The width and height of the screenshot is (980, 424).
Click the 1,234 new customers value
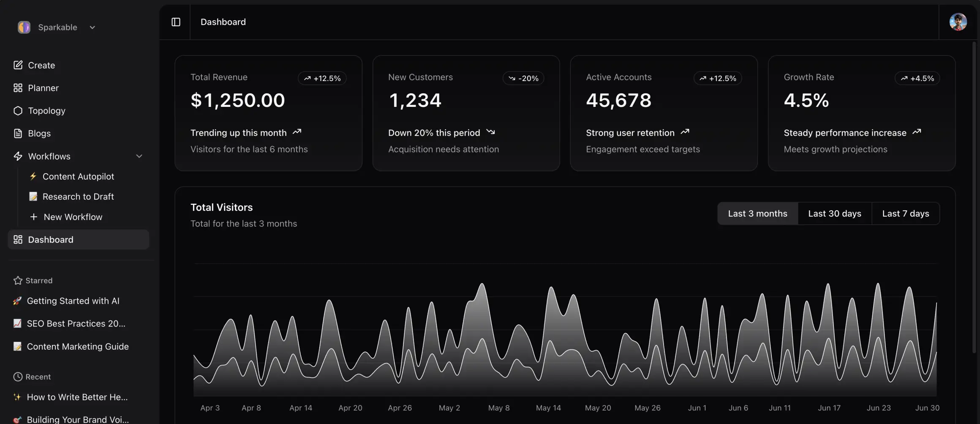[x=415, y=101]
